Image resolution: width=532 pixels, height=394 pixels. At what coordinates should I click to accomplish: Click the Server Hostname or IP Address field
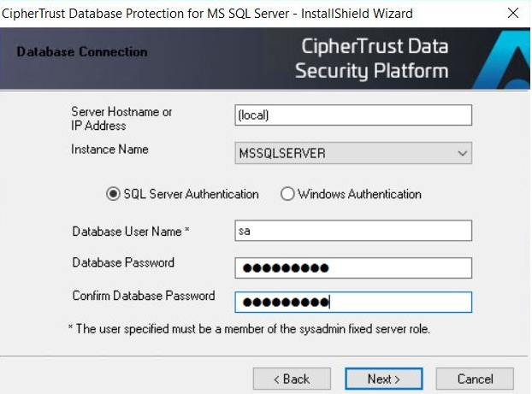click(353, 115)
